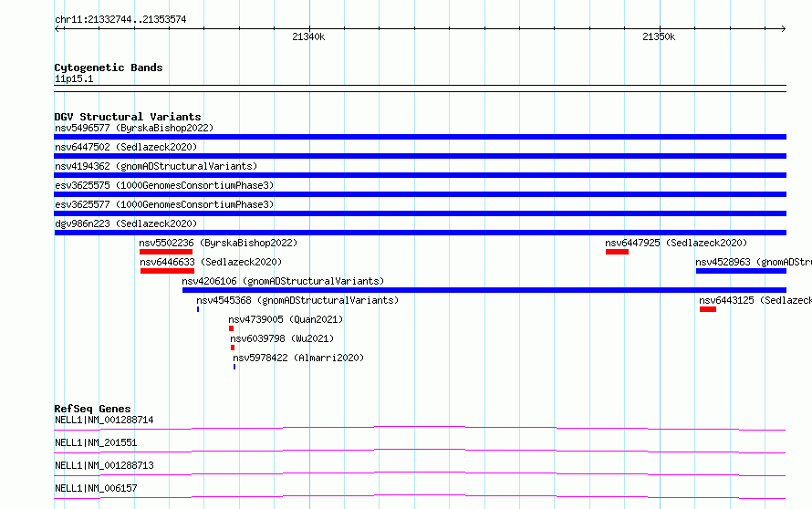
Task: Click the nsv6039798 (Wu2021) label
Action: tap(282, 338)
